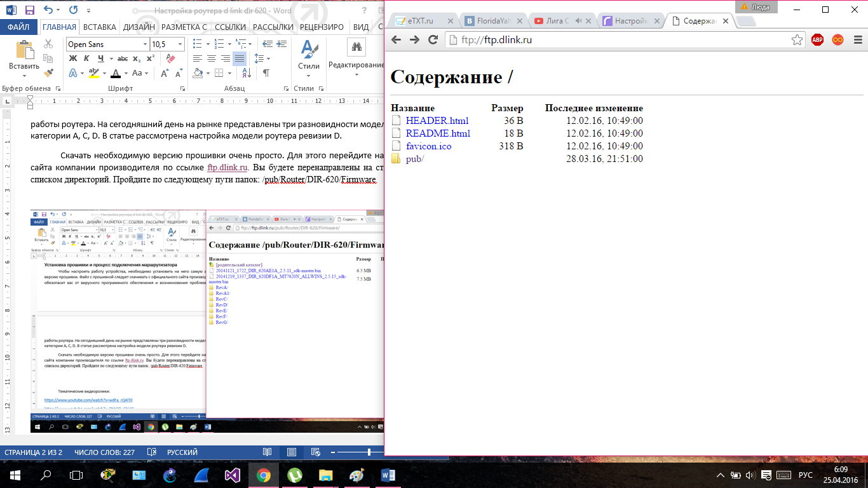Clear all formatting with the eraser icon
Image resolution: width=868 pixels, height=488 pixels.
click(x=170, y=58)
